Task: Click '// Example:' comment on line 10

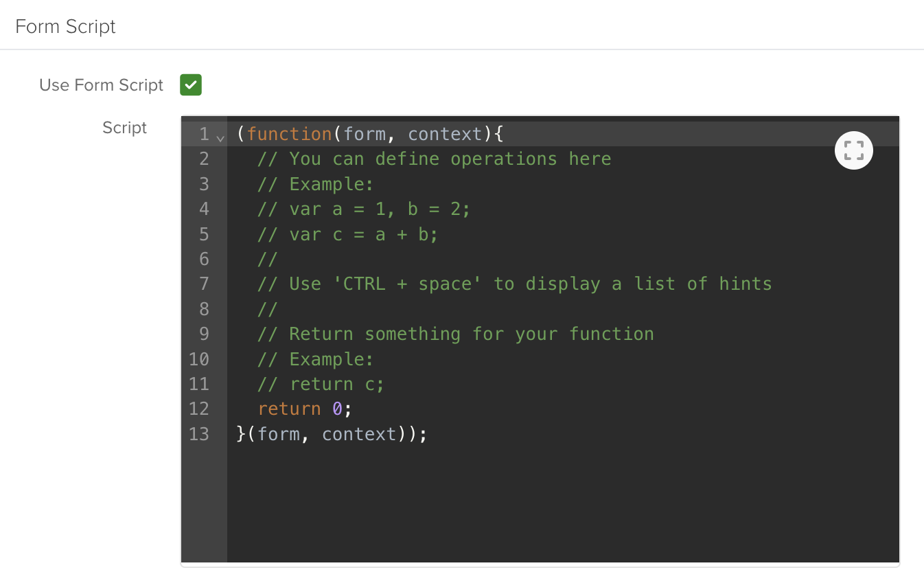Action: click(x=316, y=359)
